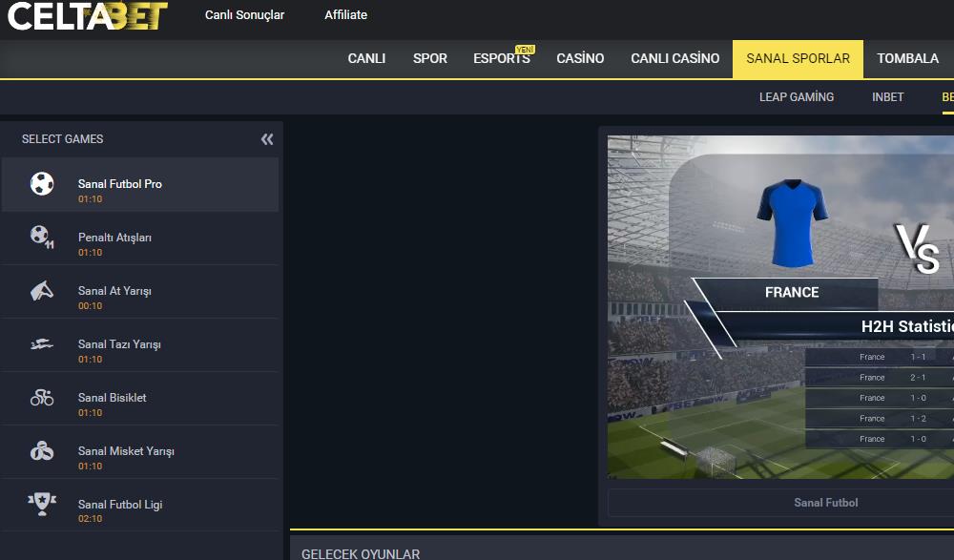Switch to CANLI tab
The width and height of the screenshot is (954, 560).
[x=366, y=58]
